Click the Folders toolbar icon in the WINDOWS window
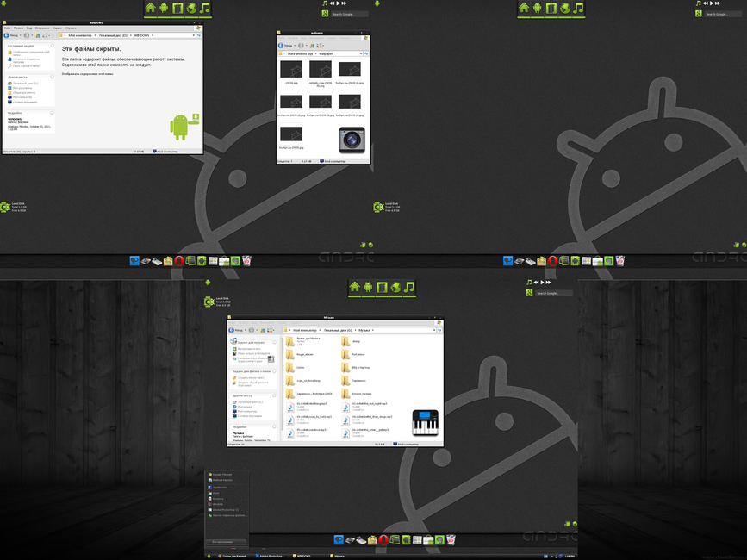 (38, 35)
